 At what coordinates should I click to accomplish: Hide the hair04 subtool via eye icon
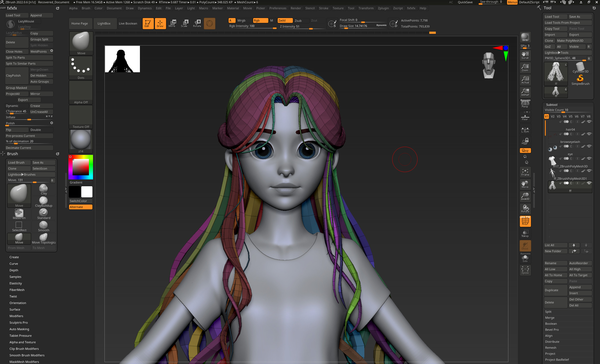[589, 122]
